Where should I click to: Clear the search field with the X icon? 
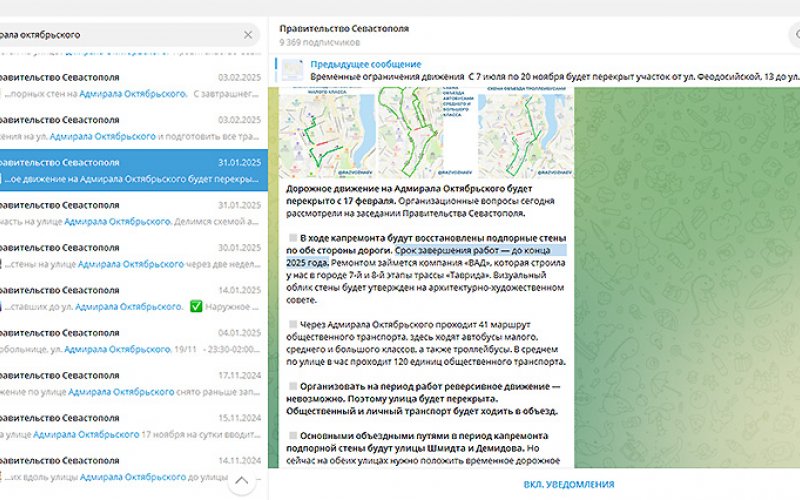point(248,35)
